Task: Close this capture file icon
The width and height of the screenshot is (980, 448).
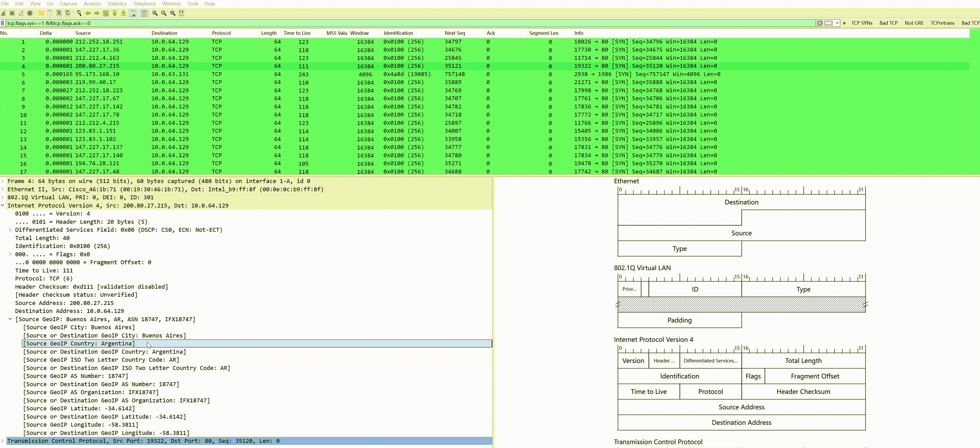Action: [59, 13]
